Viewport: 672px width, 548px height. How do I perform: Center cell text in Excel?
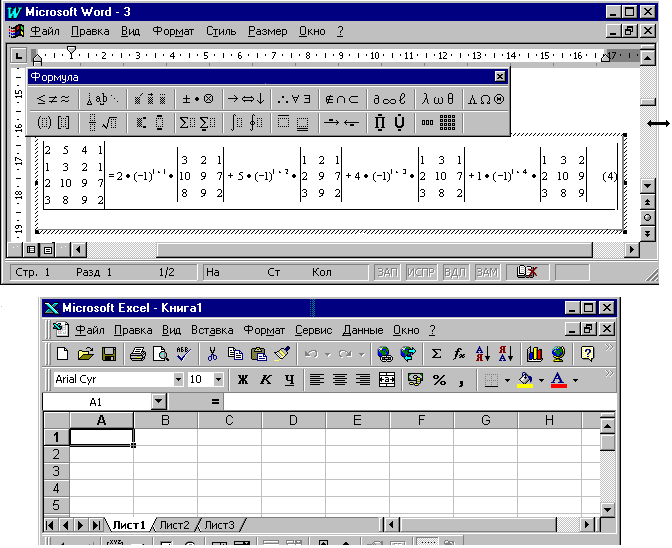pyautogui.click(x=340, y=380)
